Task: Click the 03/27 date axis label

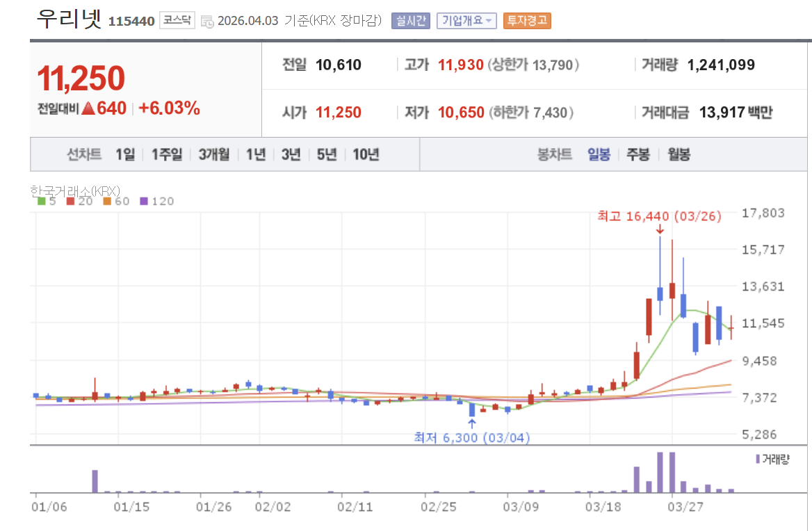Action: [685, 507]
